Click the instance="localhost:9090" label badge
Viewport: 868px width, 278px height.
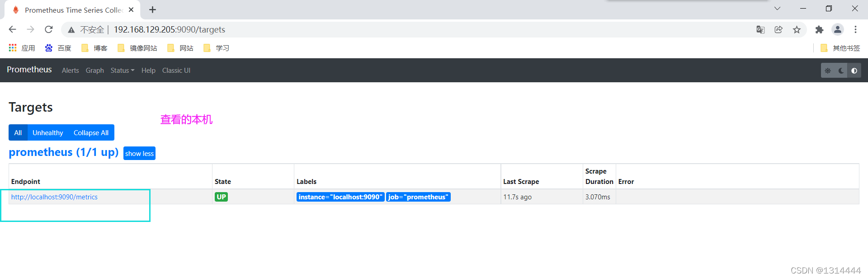click(340, 197)
